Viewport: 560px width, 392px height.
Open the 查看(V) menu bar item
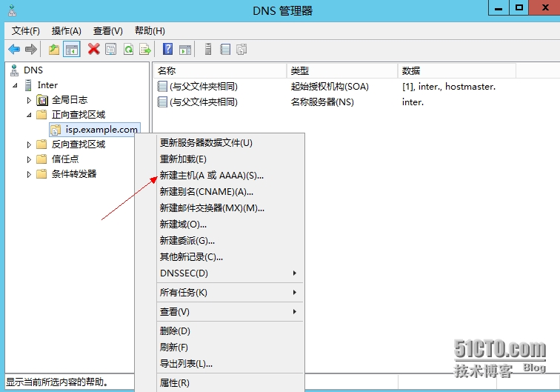pyautogui.click(x=107, y=30)
